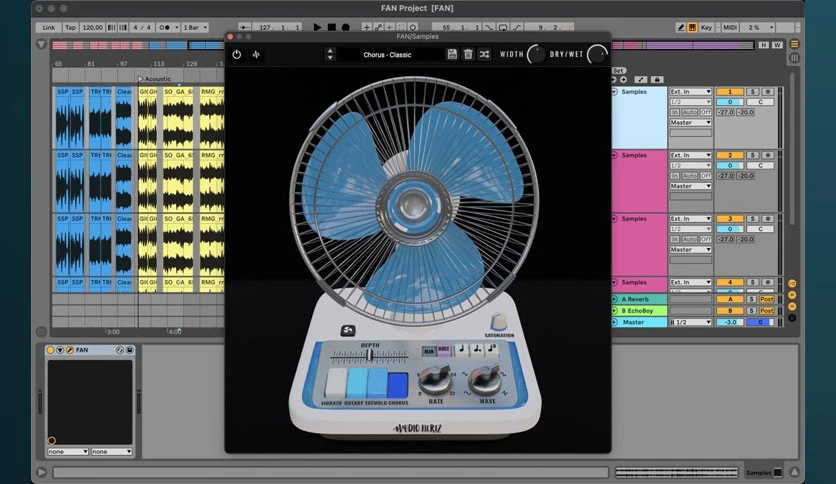The height and width of the screenshot is (484, 836).
Task: Click the hot-swap icon on FAN device
Action: click(120, 350)
